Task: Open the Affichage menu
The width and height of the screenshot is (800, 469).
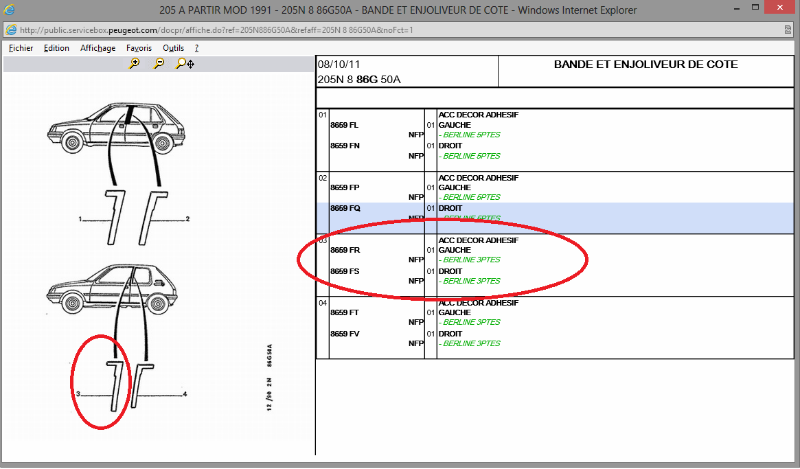Action: coord(97,48)
